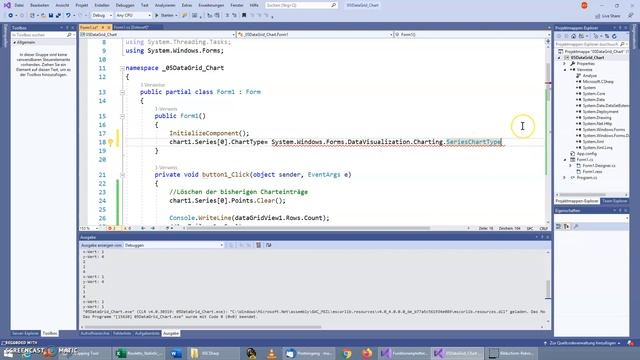The image size is (640, 360).
Task: Click the wrench property pages icon in Eigenschaften
Action: tap(576, 227)
